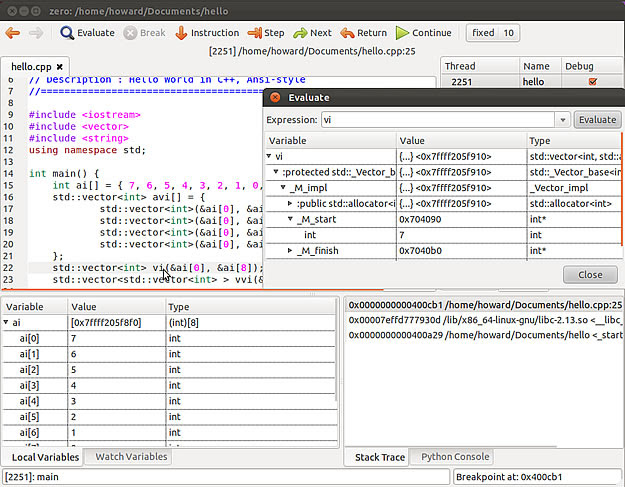Open the Expression history dropdown
The height and width of the screenshot is (487, 625).
pos(562,120)
